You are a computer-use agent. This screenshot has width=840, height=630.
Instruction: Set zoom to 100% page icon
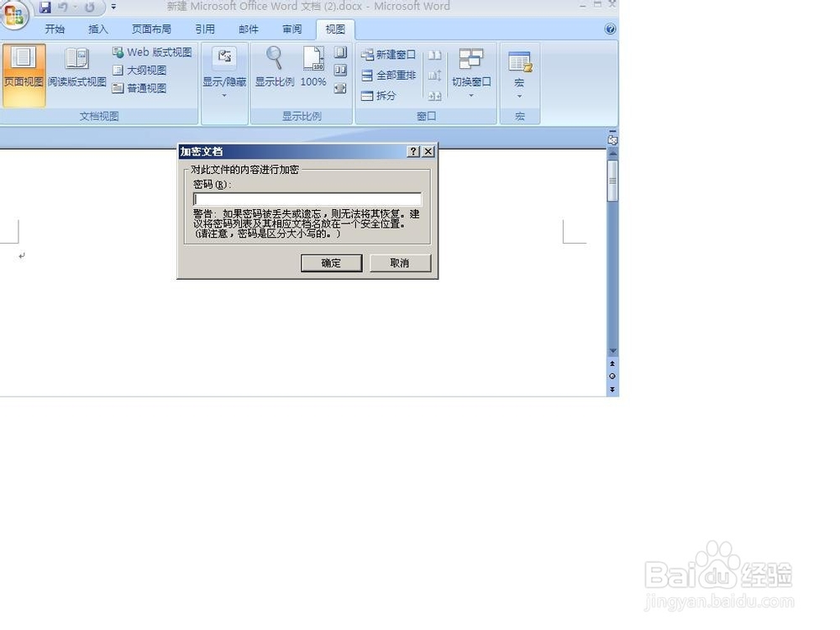pos(313,67)
